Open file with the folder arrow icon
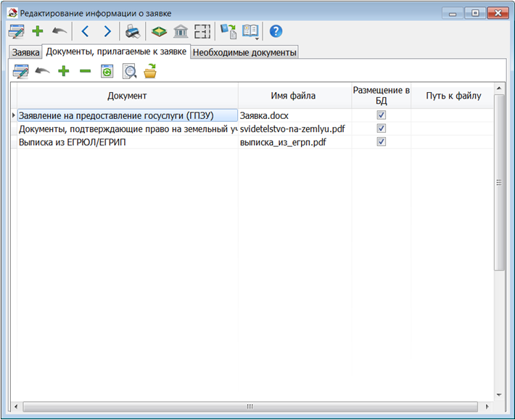515x420 pixels. tap(150, 71)
